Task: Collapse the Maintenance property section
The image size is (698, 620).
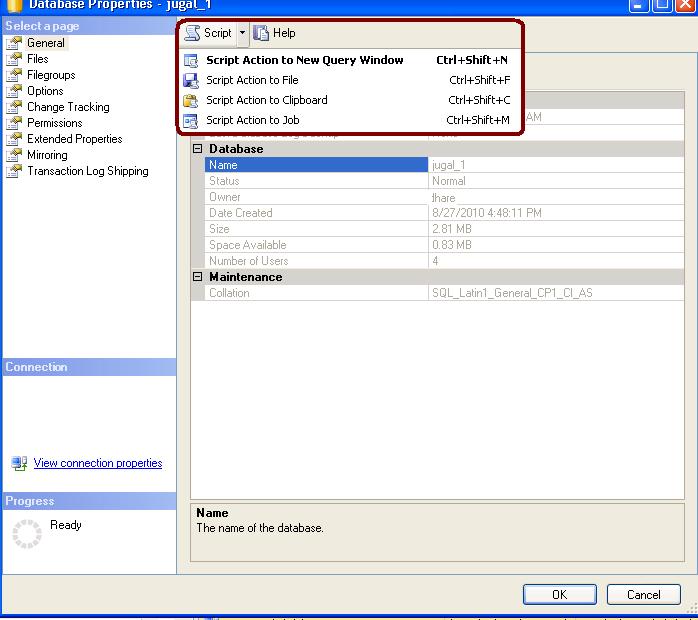Action: tap(198, 277)
